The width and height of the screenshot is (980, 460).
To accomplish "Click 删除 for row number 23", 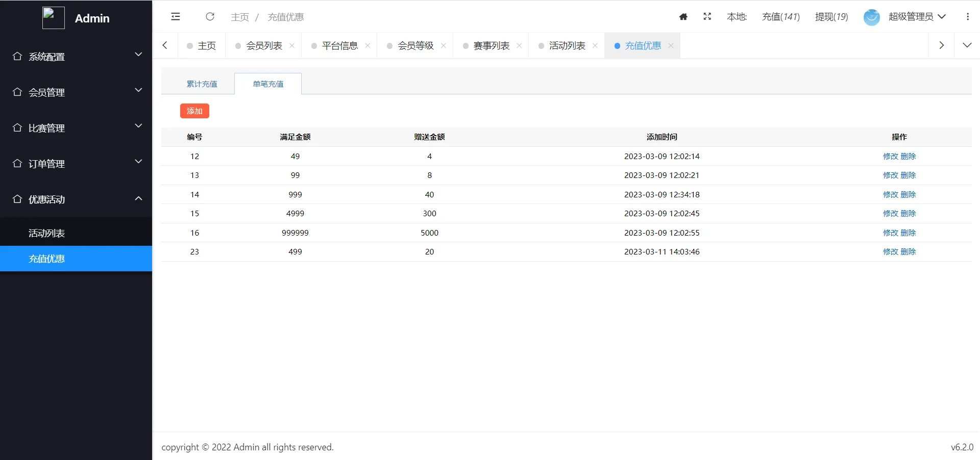I will pos(908,252).
